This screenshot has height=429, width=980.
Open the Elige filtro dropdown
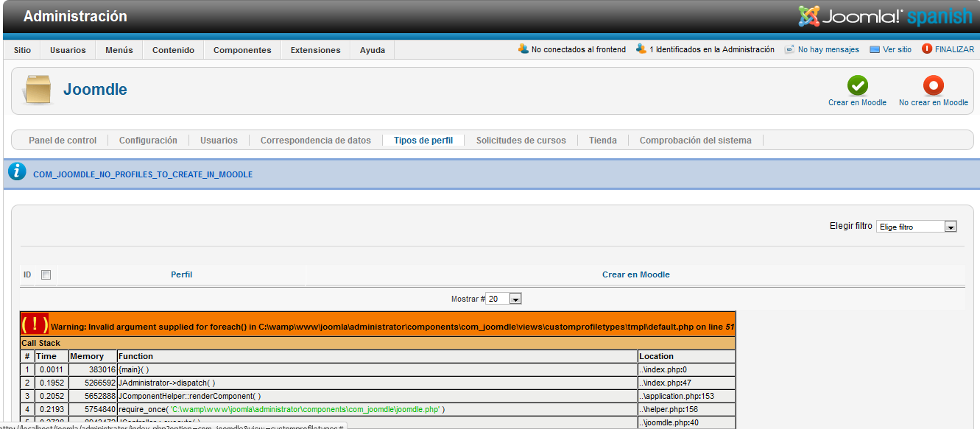tap(916, 227)
